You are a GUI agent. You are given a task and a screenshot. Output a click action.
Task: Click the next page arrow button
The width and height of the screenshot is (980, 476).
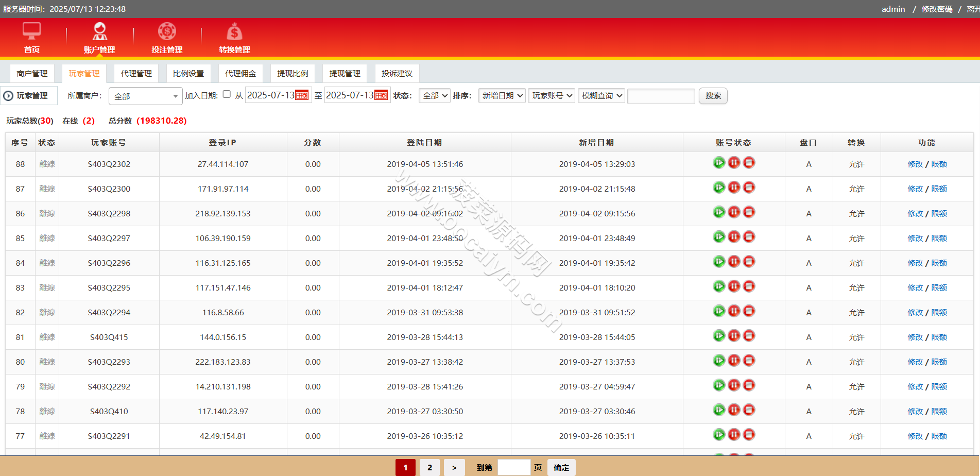pyautogui.click(x=454, y=467)
